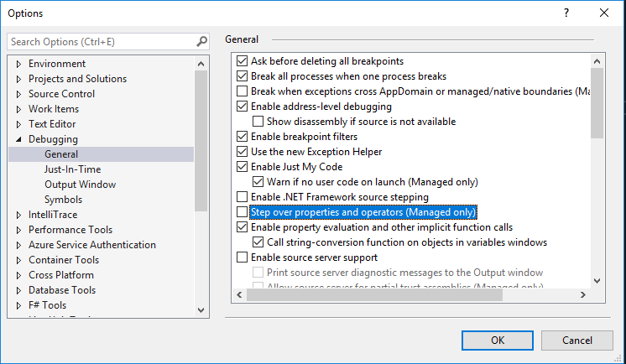Screen dimensions: 626x364
Task: Toggle Enable breakpoint filters checkbox
Action: [242, 137]
